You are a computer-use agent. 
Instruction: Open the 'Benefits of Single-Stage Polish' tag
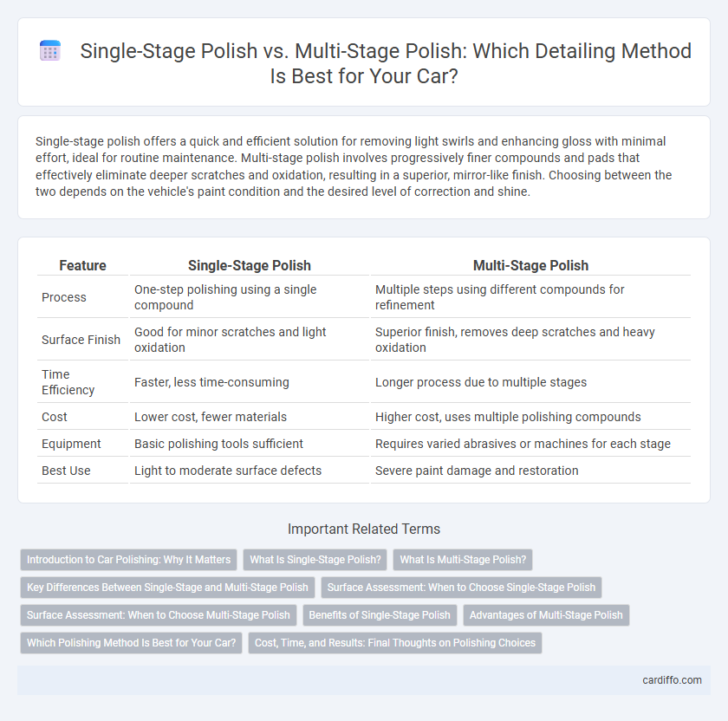click(x=380, y=615)
